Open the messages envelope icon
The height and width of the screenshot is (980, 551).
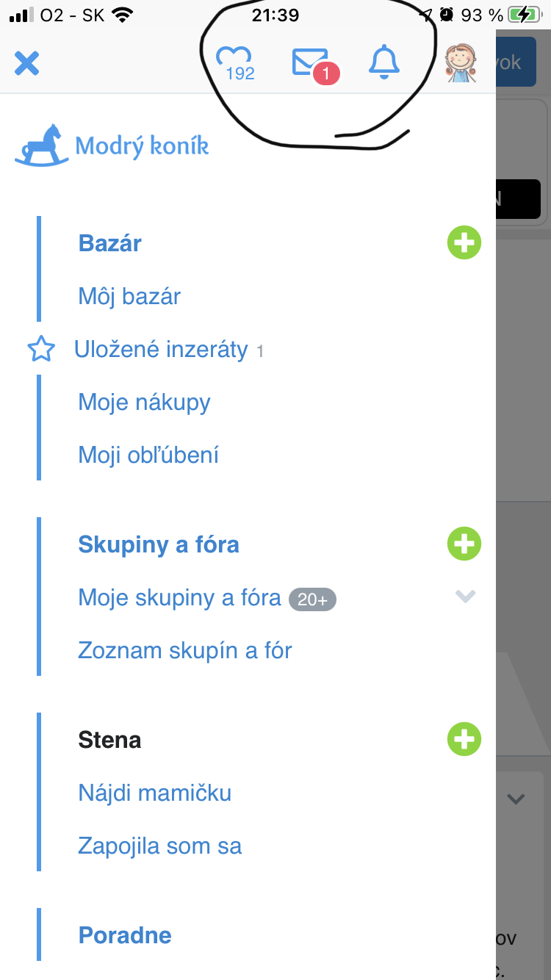tap(311, 62)
